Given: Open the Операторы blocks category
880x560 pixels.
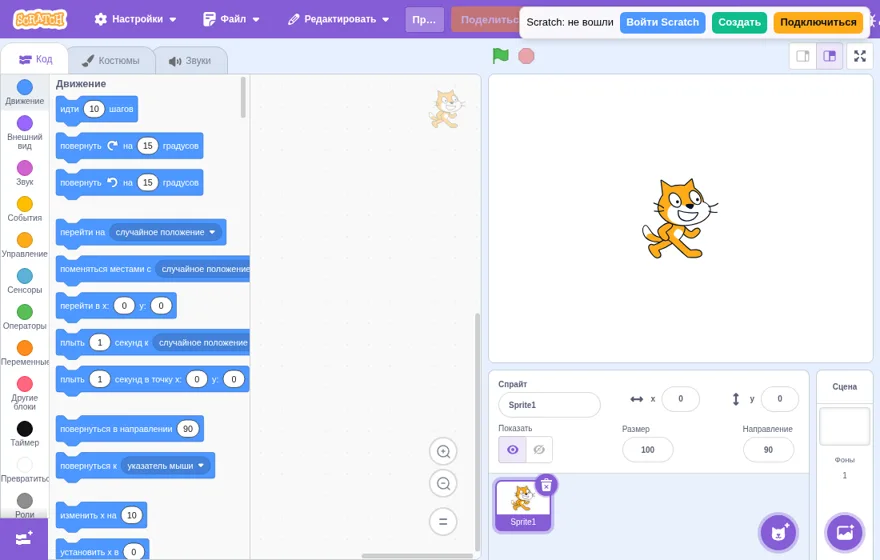Looking at the screenshot, I should point(25,316).
